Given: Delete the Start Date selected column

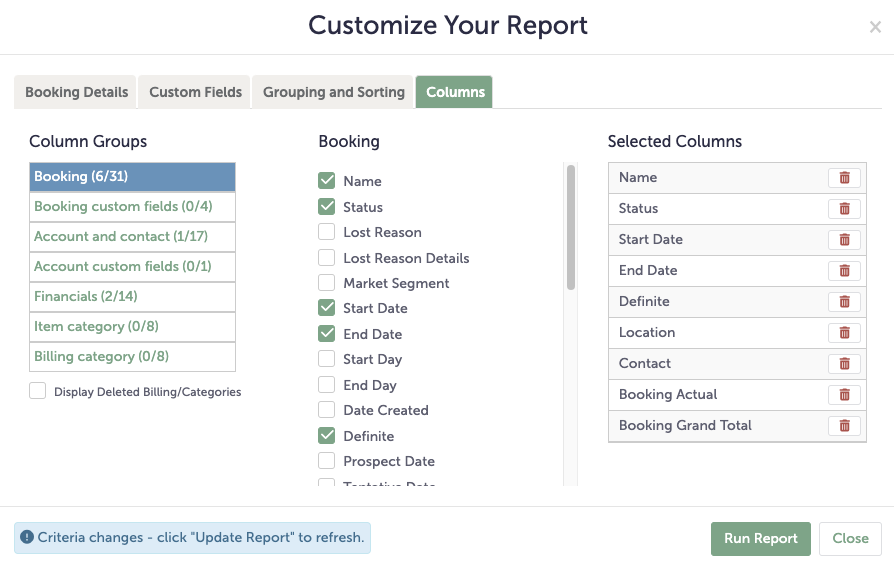Looking at the screenshot, I should point(844,239).
